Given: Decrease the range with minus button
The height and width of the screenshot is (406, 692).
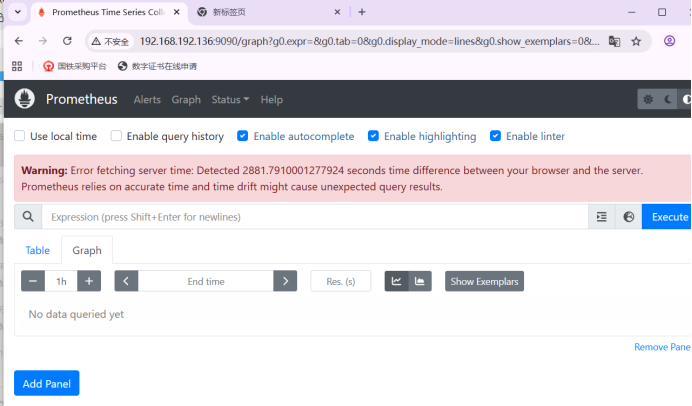Looking at the screenshot, I should click(x=33, y=281).
